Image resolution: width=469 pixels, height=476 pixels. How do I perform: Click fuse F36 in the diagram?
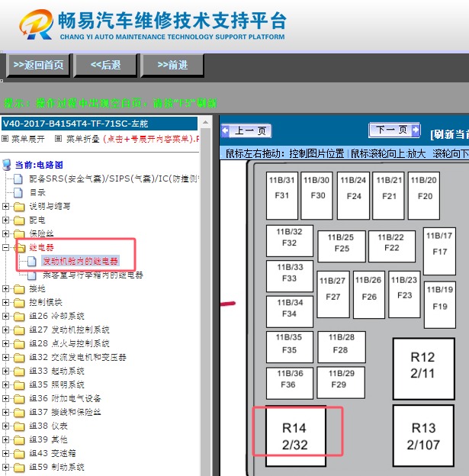(290, 383)
